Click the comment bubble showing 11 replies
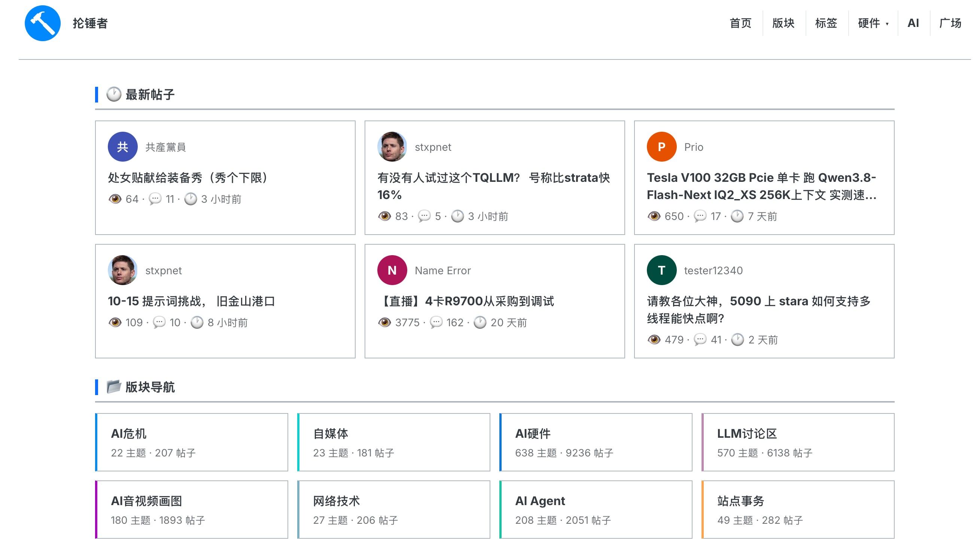The image size is (980, 544). (x=155, y=199)
